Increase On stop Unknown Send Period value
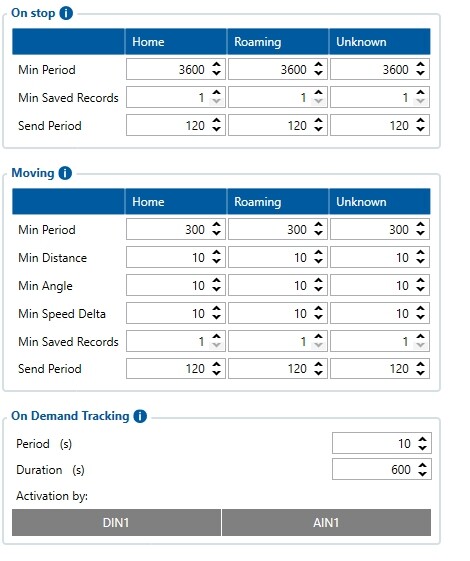 tap(420, 121)
